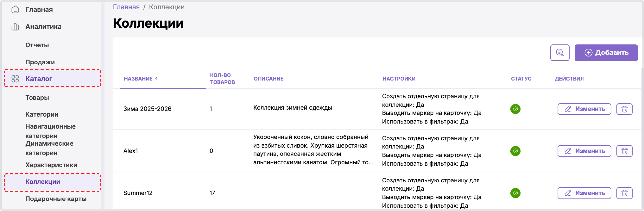Click the product count 17 for Summer12
Viewport: 644px width, 211px height.
point(212,193)
